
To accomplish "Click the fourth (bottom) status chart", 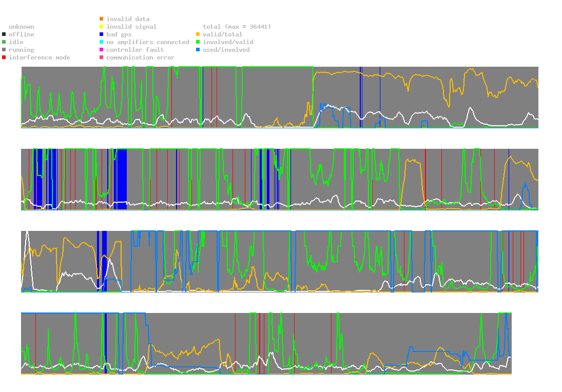I will pyautogui.click(x=266, y=343).
